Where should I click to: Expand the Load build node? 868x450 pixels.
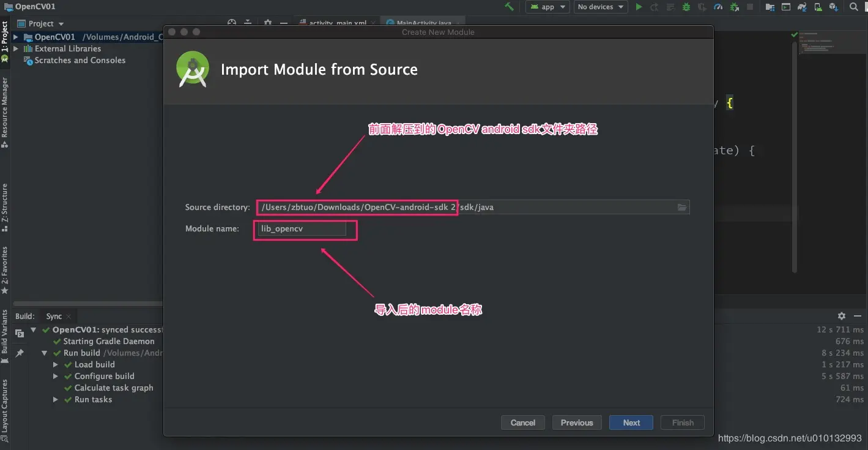click(56, 365)
